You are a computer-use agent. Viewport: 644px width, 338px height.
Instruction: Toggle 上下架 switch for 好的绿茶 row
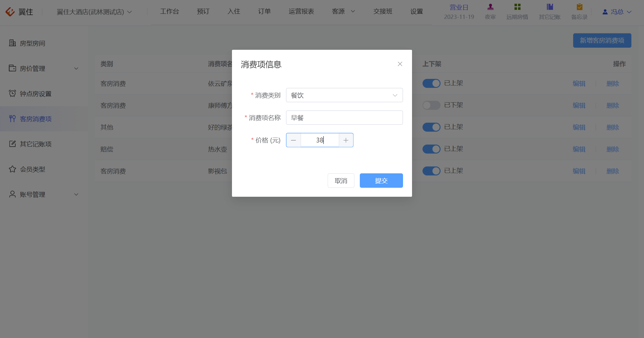[431, 127]
